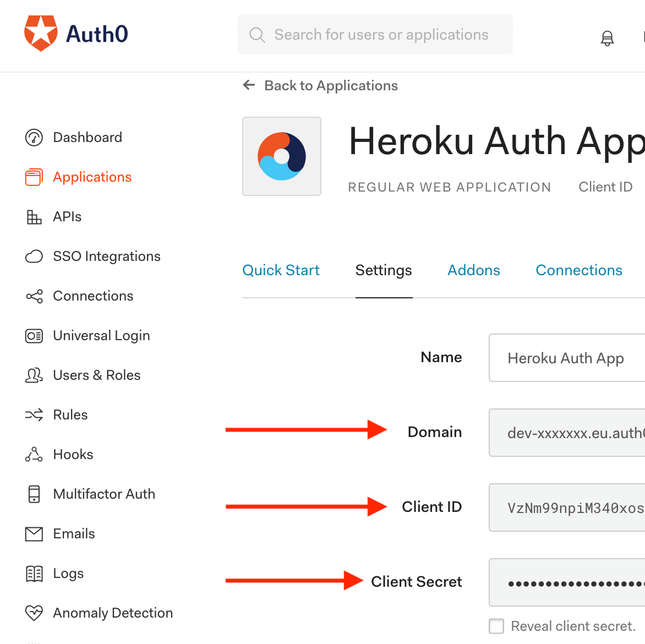Select the Settings tab
This screenshot has height=644, width=645.
click(384, 270)
